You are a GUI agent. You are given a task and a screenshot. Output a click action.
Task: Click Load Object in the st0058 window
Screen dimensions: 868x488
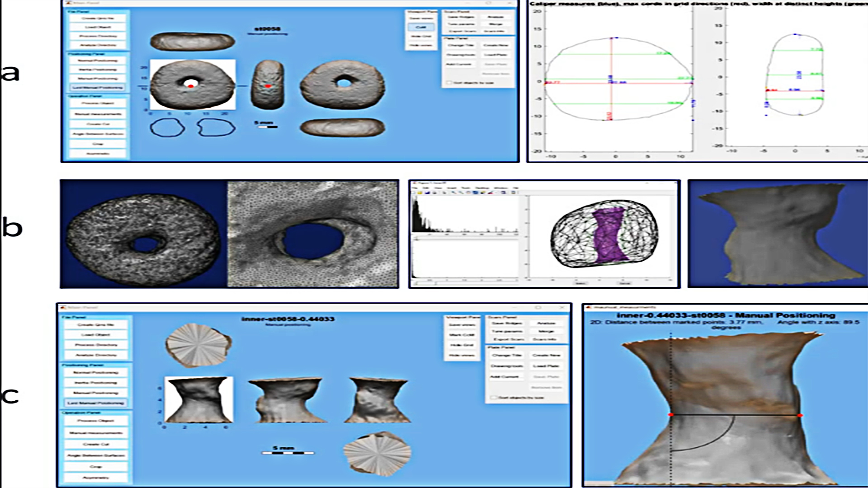98,27
